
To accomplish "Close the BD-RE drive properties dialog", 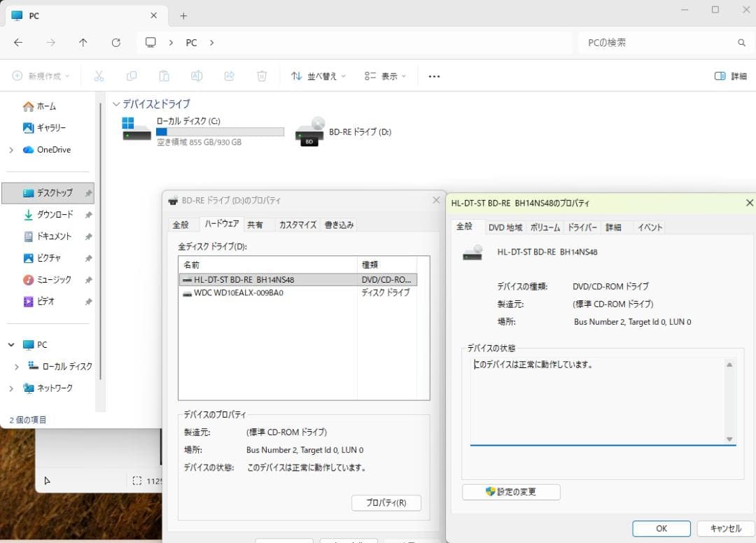I will pos(436,200).
